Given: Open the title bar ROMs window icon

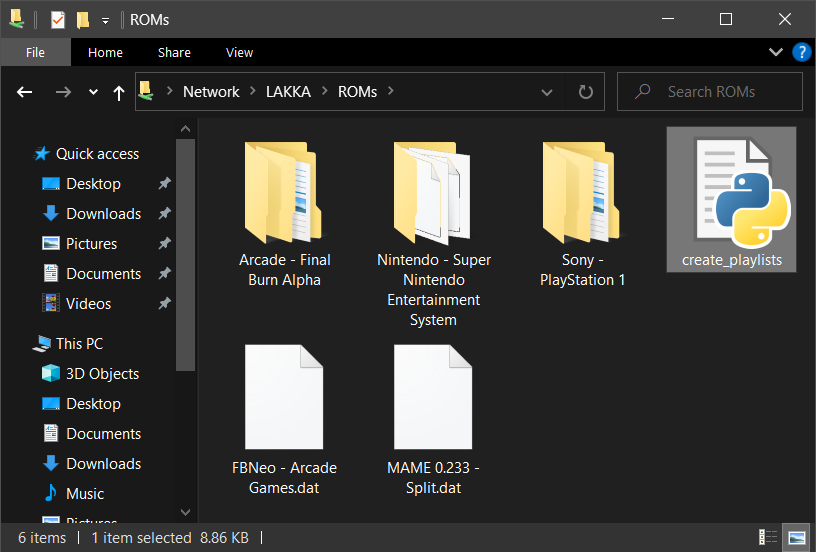Looking at the screenshot, I should point(17,19).
